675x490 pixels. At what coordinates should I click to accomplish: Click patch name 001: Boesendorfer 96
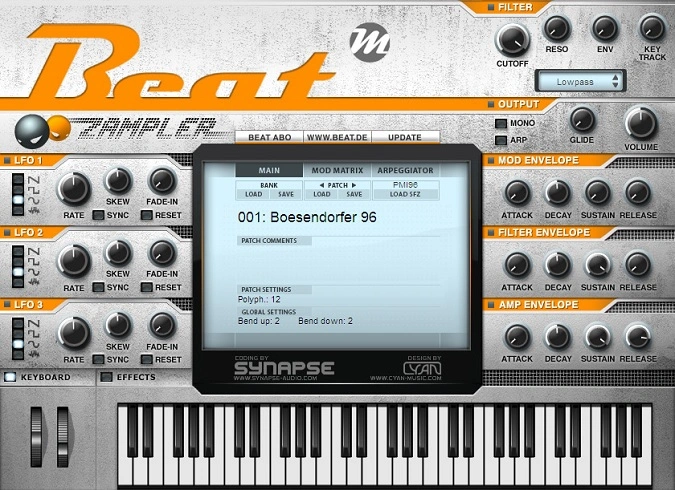pyautogui.click(x=307, y=217)
